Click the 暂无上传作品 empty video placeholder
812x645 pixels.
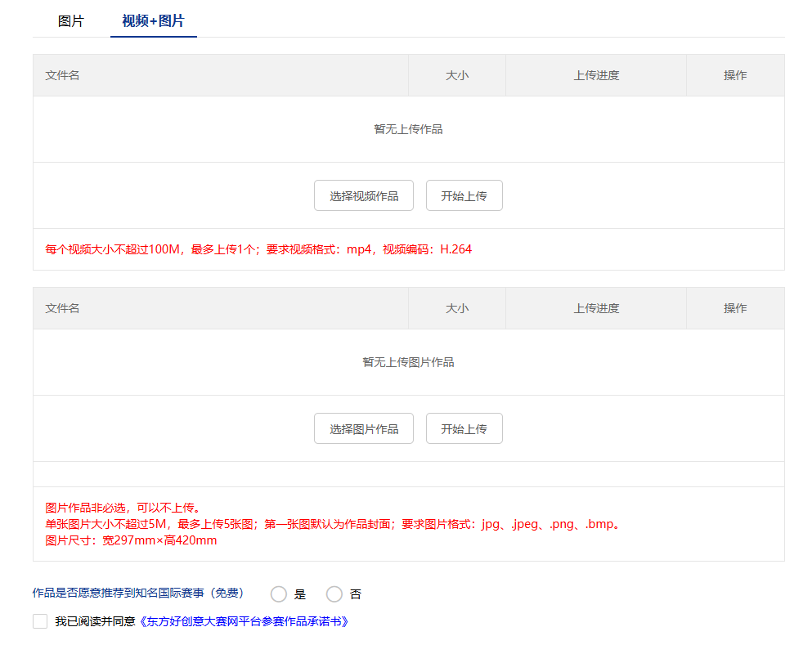(x=408, y=129)
